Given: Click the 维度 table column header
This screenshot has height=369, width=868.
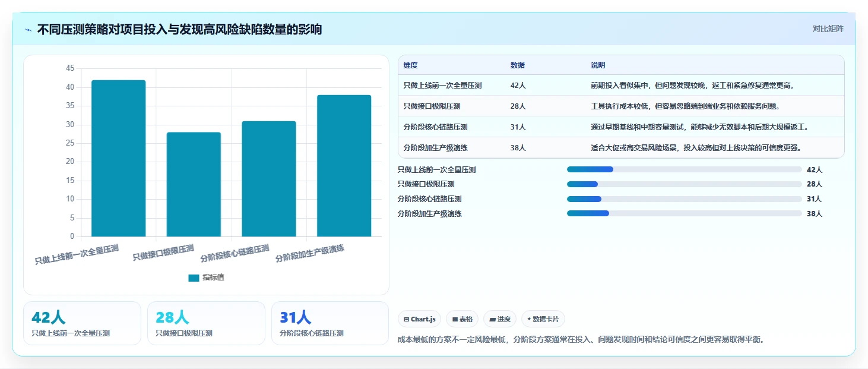Looking at the screenshot, I should pyautogui.click(x=410, y=65).
